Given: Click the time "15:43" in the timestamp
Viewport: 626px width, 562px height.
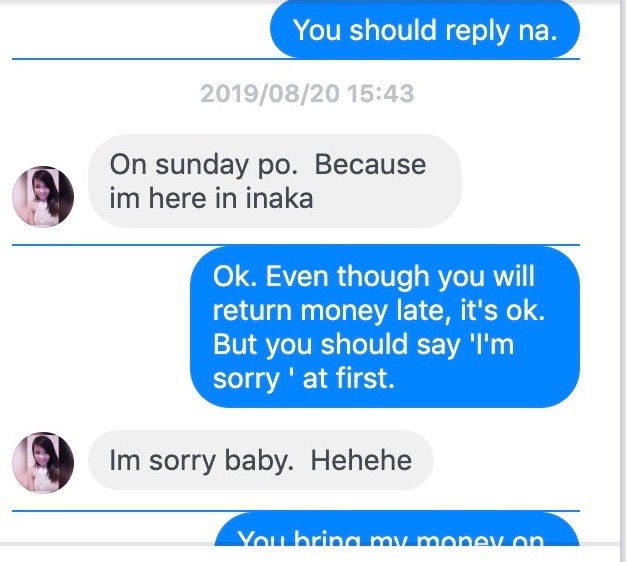Looking at the screenshot, I should tap(380, 95).
